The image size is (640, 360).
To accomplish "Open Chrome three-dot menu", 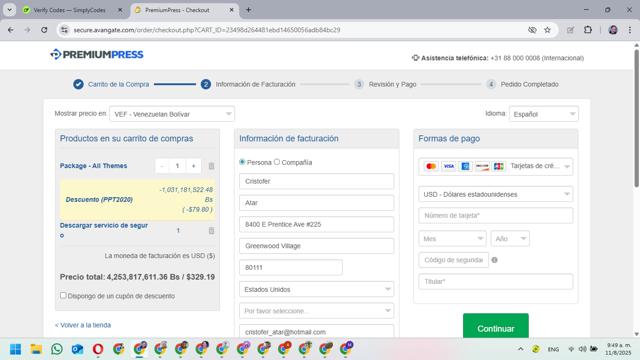I will click(x=630, y=30).
